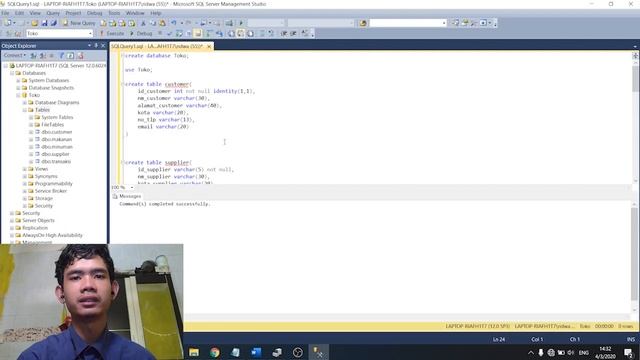Image resolution: width=640 pixels, height=360 pixels.
Task: Expand the System Databases folder
Action: [18, 80]
